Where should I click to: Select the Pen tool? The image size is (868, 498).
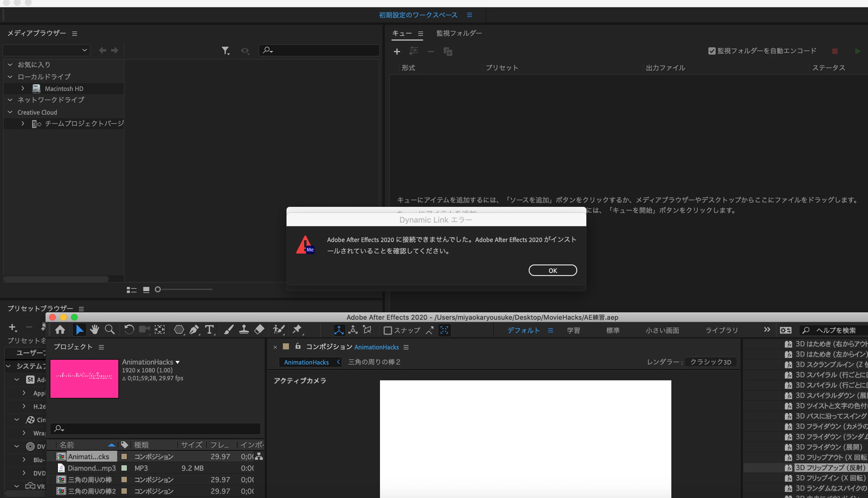[x=194, y=330]
